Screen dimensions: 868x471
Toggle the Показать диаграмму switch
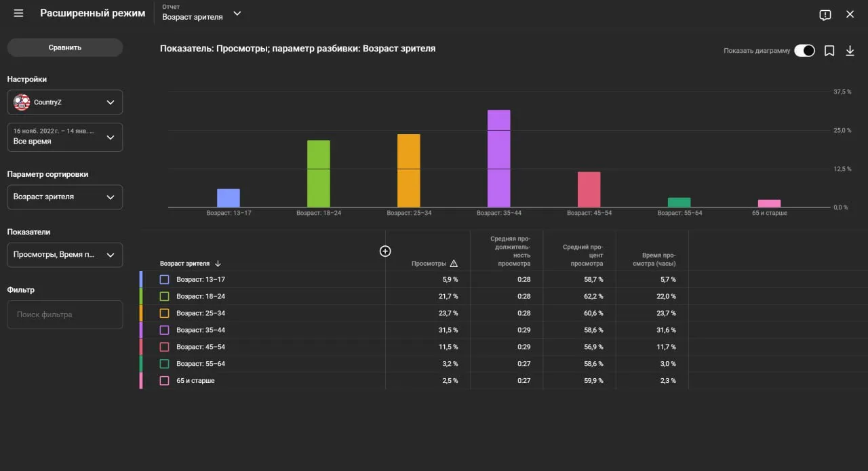click(x=804, y=51)
